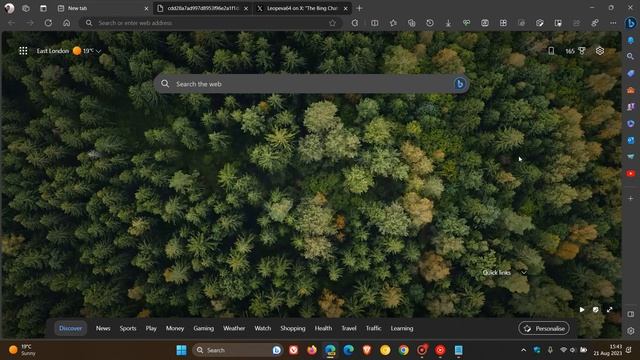640x360 pixels.
Task: Select the Weather feed tab
Action: [234, 328]
